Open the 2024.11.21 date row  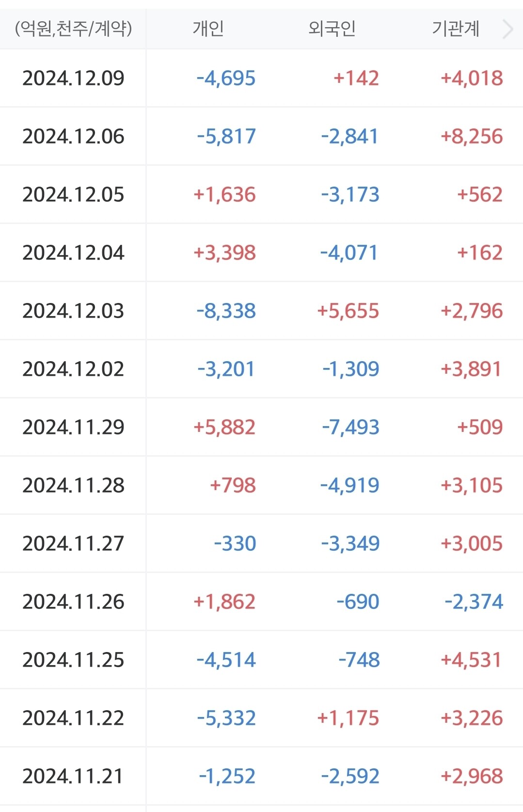click(x=73, y=777)
